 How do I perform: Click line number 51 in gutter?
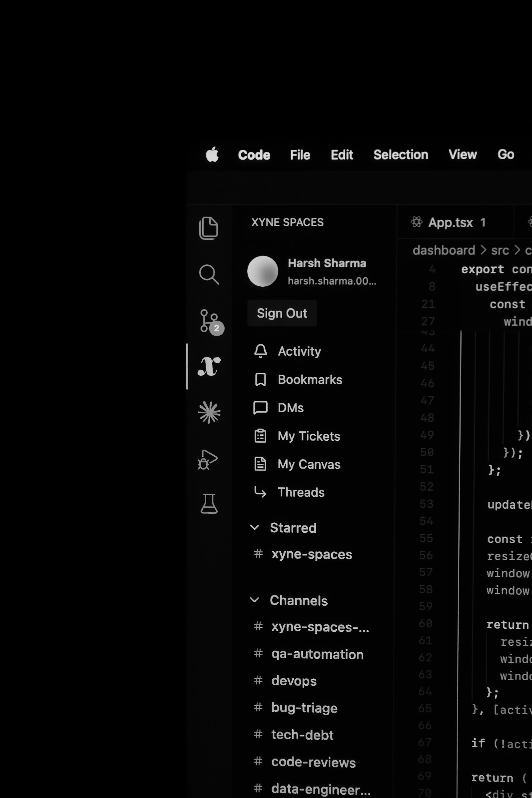pos(427,469)
